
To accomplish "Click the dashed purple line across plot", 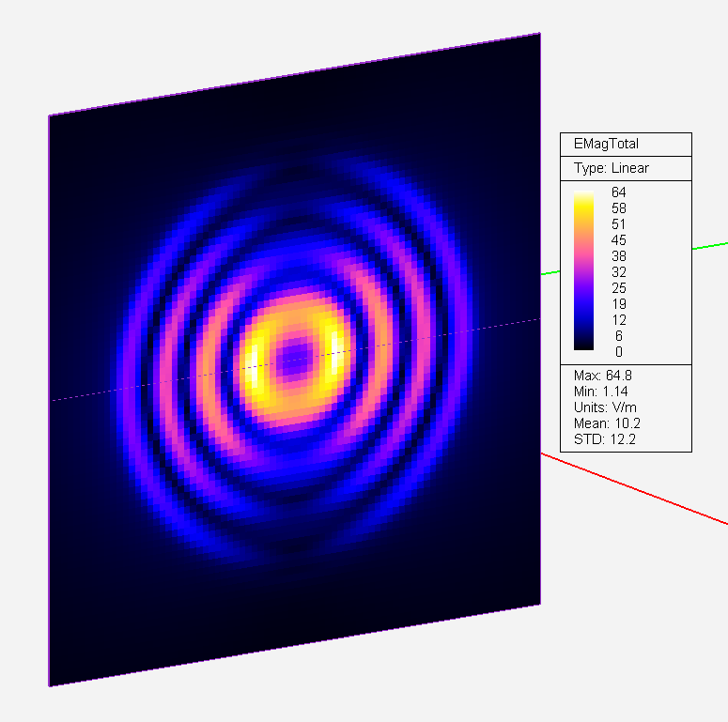I will [x=295, y=360].
